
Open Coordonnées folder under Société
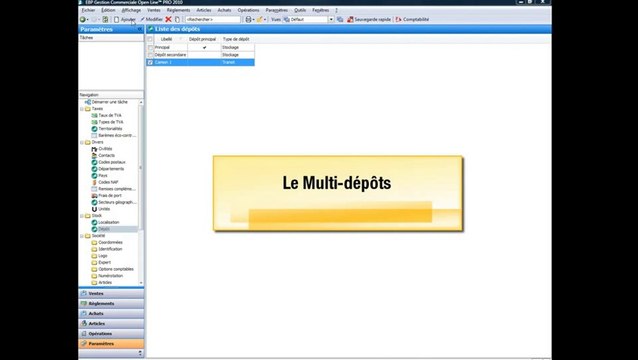coord(107,242)
